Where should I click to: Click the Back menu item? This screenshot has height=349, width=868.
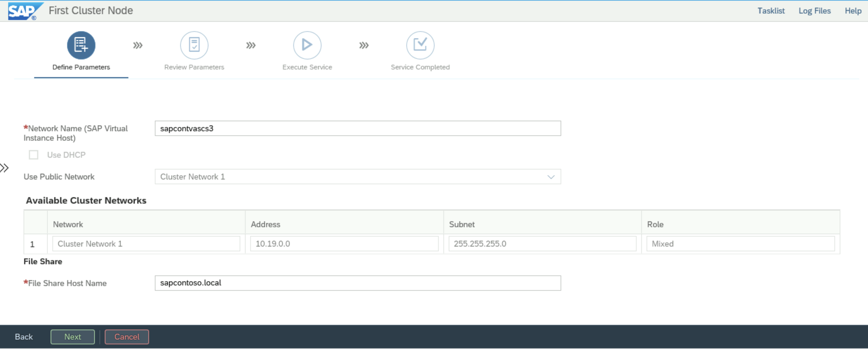click(x=23, y=337)
